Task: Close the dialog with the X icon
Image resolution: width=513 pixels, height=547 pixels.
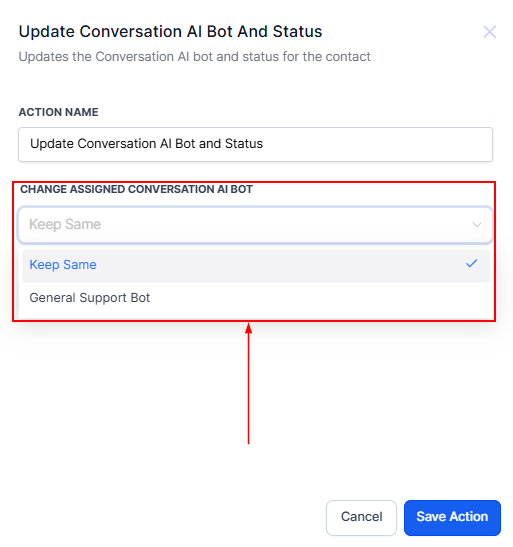Action: point(489,32)
